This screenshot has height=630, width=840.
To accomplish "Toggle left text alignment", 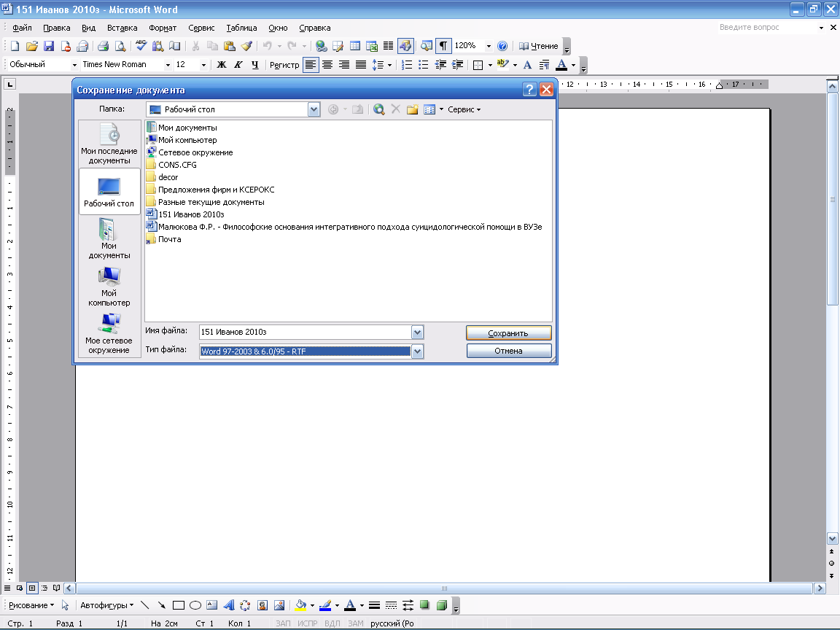I will 311,65.
